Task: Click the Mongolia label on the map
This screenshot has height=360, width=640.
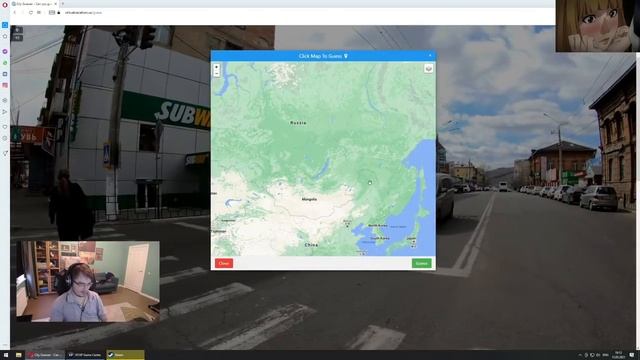Action: (309, 199)
